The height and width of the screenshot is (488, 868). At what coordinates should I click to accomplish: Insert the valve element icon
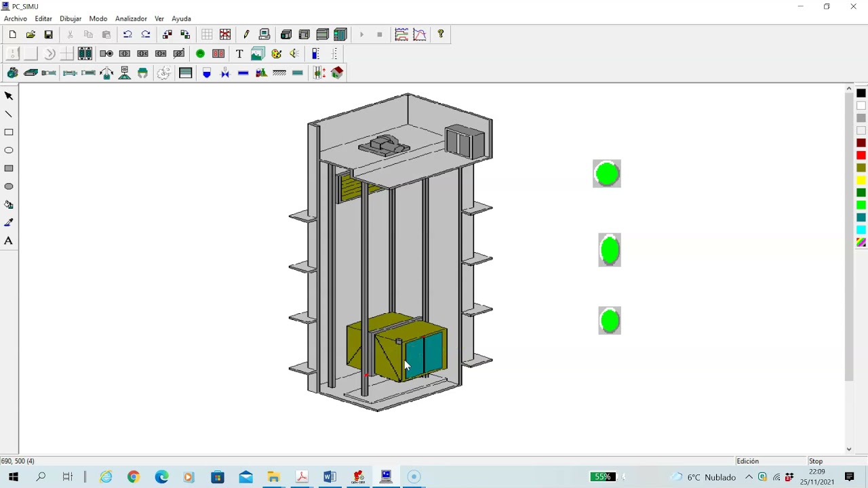pos(225,73)
